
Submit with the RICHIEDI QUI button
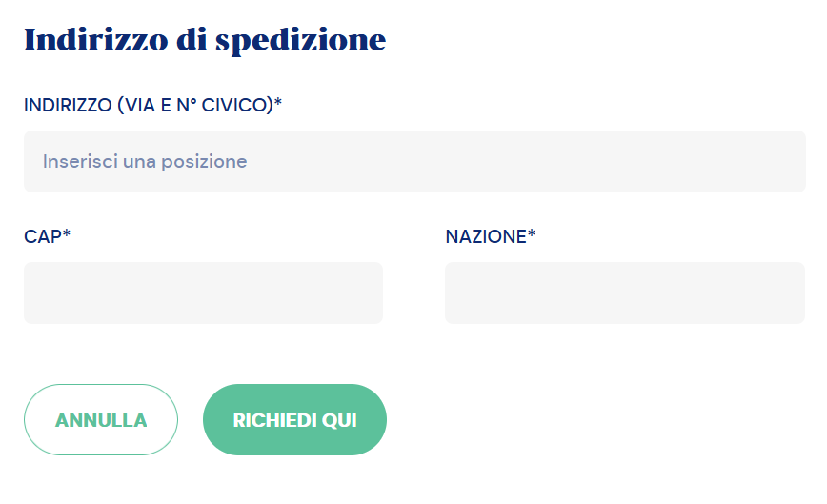[x=294, y=420]
